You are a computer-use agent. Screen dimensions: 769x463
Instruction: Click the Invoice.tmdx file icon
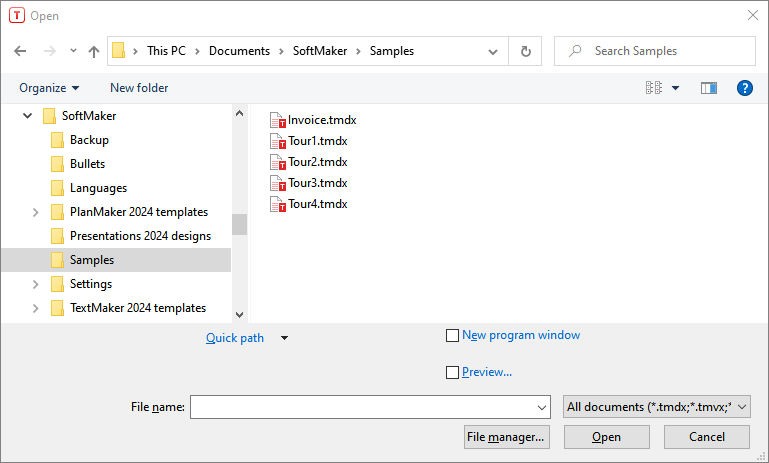[x=278, y=121]
